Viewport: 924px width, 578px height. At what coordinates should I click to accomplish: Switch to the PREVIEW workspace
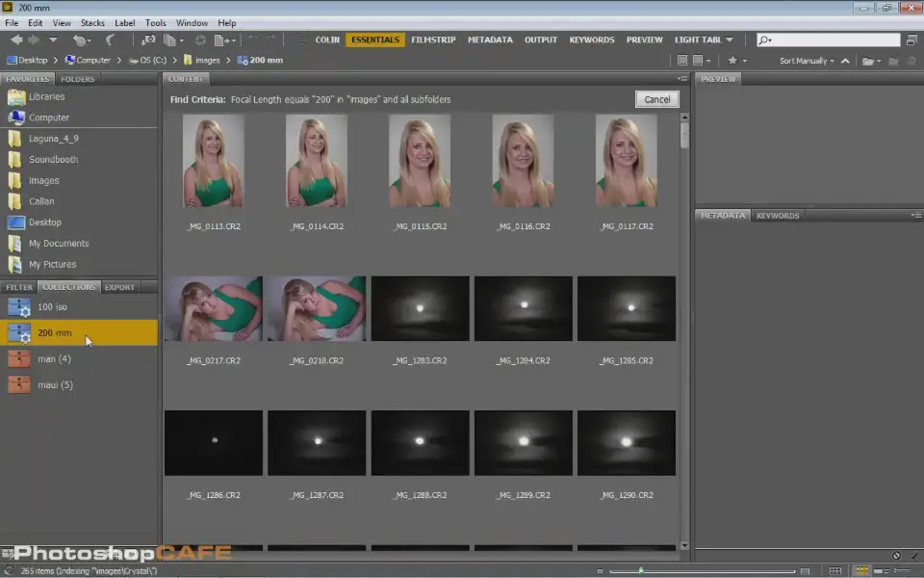point(644,39)
